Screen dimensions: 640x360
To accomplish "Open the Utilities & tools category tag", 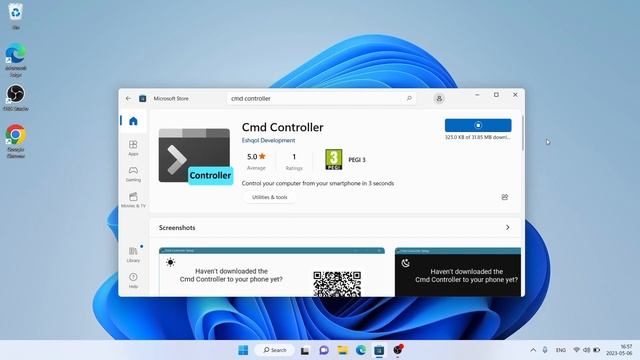I will pyautogui.click(x=269, y=197).
